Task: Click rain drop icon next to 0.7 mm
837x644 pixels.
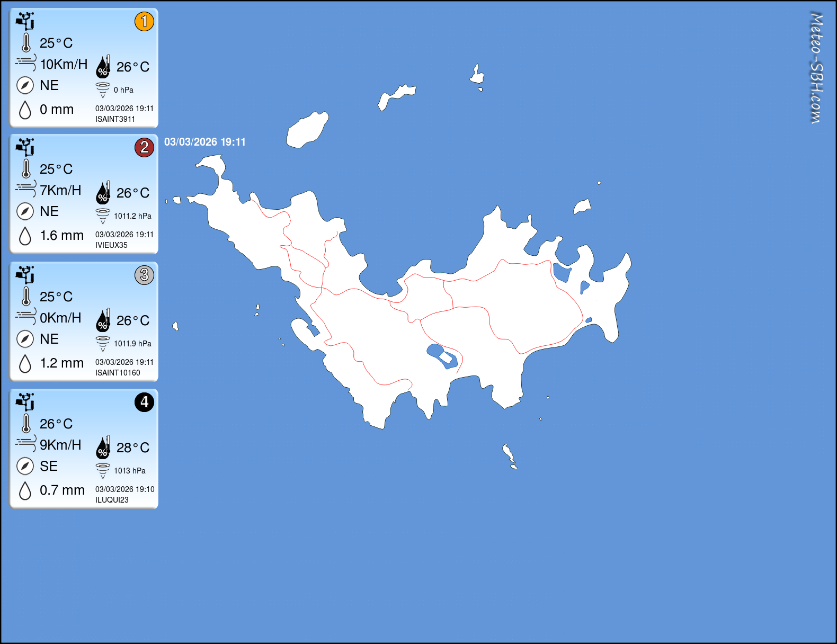Action: coord(25,490)
